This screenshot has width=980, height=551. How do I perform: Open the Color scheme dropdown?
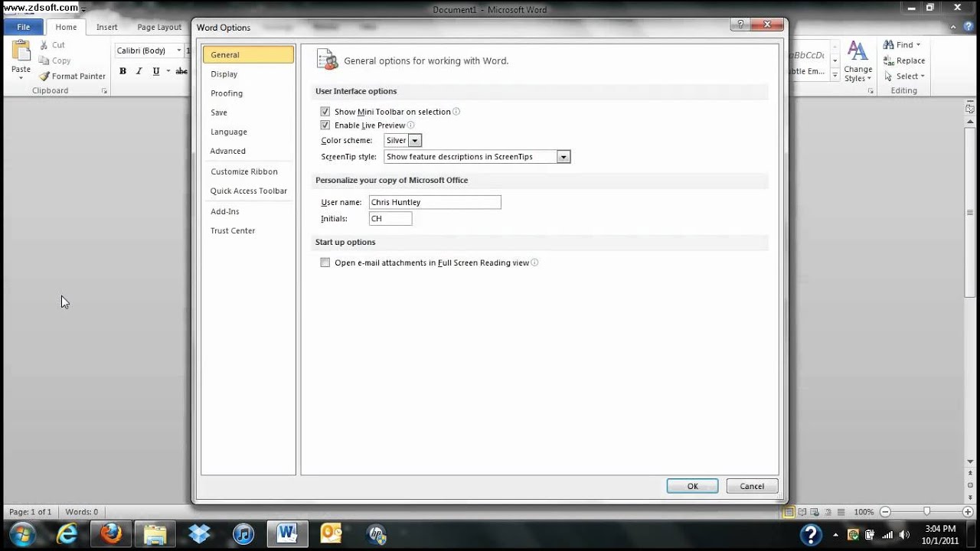point(415,141)
